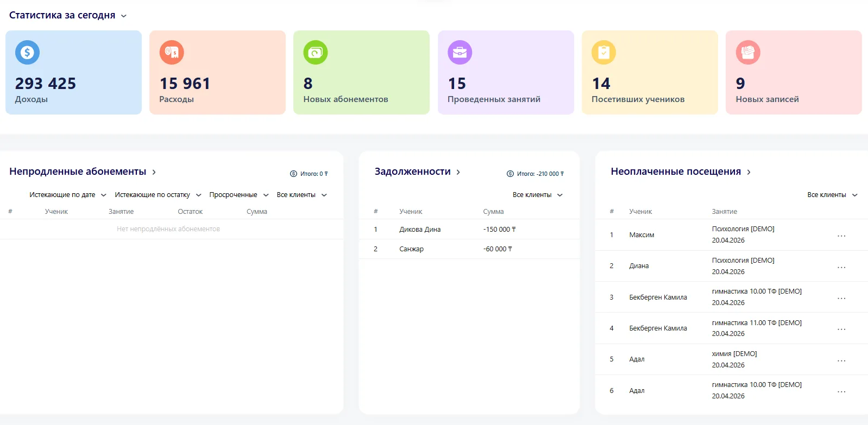Open Все клиенты dropdown in Неоплаченные посещения
The image size is (868, 425).
832,195
